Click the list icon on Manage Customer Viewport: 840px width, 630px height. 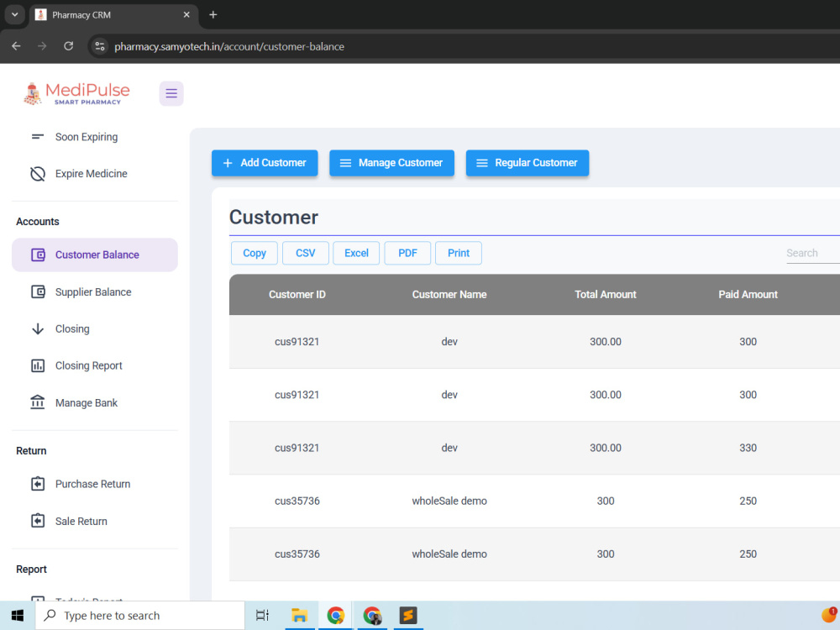(x=345, y=163)
